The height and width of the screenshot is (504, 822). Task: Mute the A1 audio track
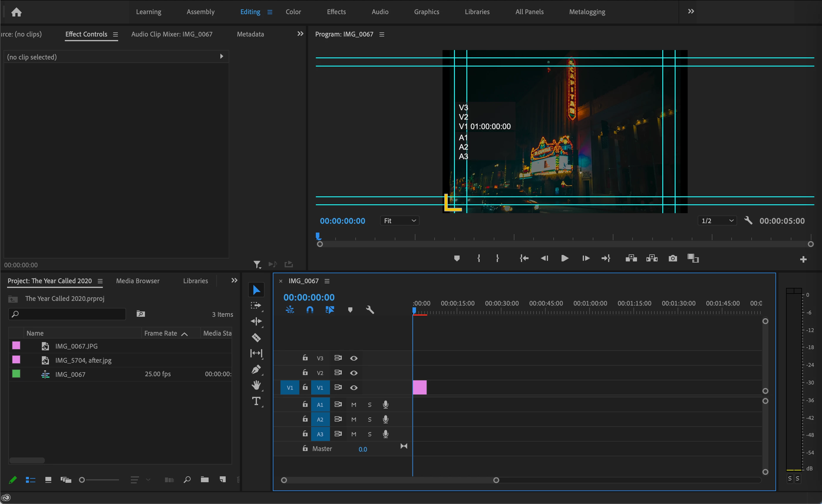click(x=354, y=405)
